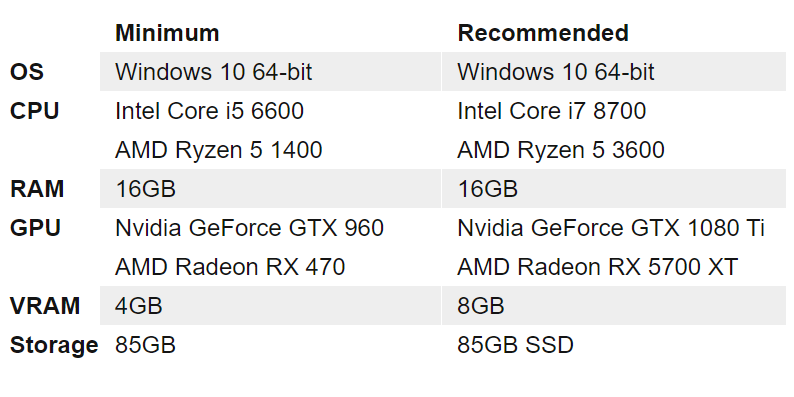794x397 pixels.
Task: Click the GPU row label
Action: (x=35, y=228)
